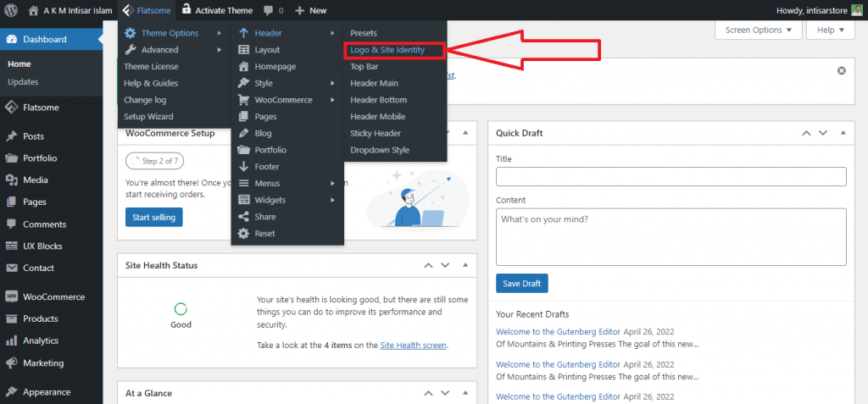Click the Analytics bar chart icon

pyautogui.click(x=12, y=341)
